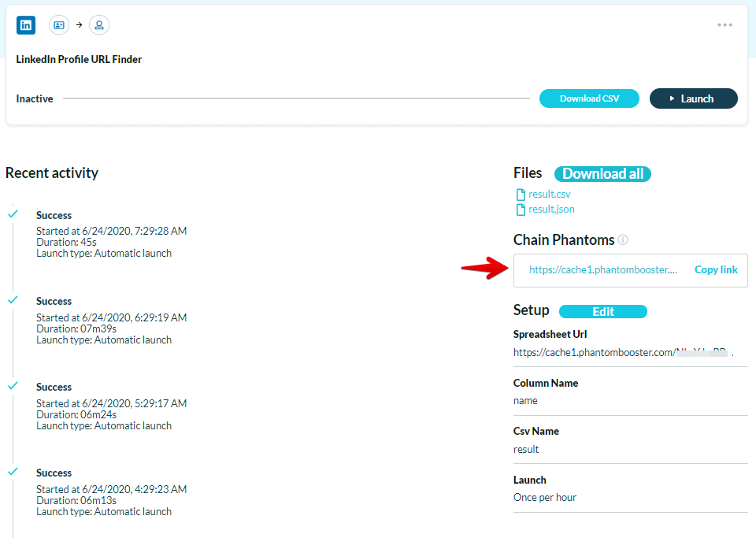Click the Inactive status progress line
This screenshot has height=538, width=756.
click(x=297, y=98)
